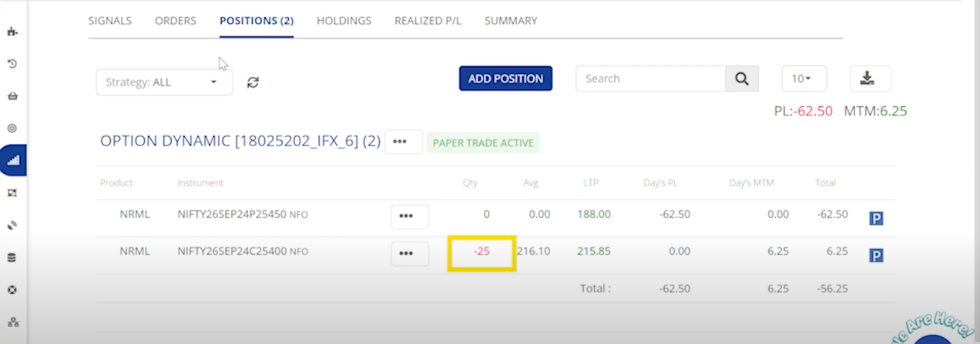This screenshot has width=980, height=344.
Task: Click the lifebuoy help sidebar icon
Action: pyautogui.click(x=12, y=290)
